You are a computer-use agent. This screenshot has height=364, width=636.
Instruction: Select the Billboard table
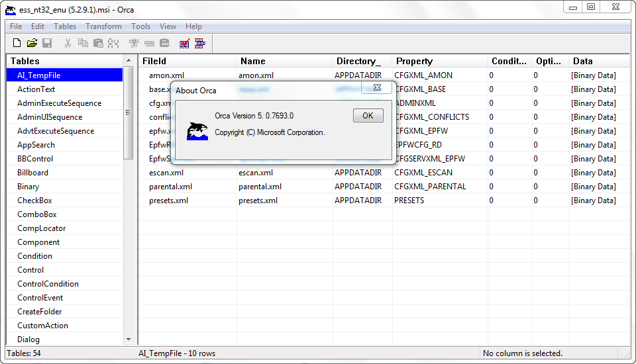pos(64,173)
